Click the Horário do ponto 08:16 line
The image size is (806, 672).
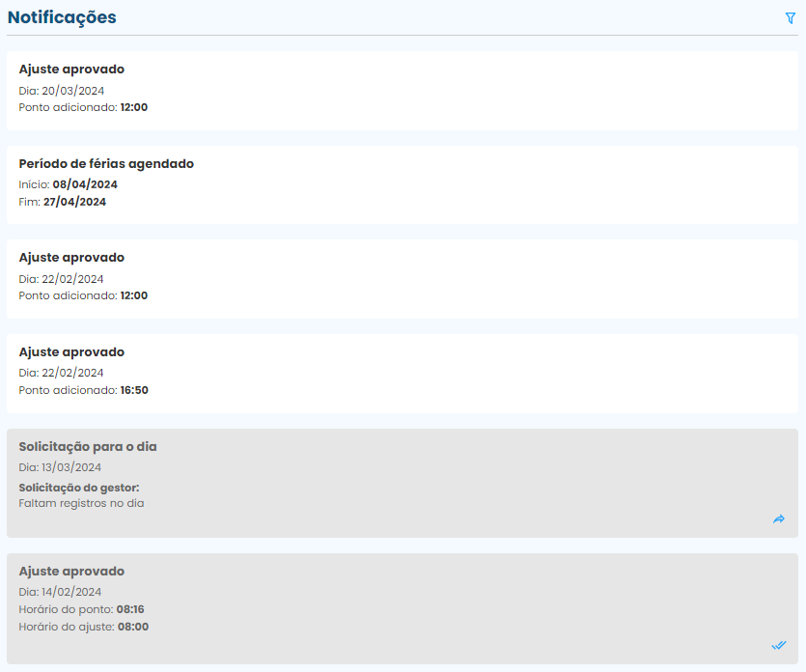81,609
